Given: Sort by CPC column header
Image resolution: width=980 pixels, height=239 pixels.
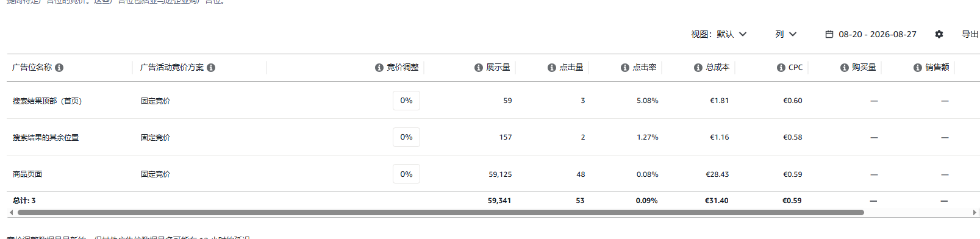Looking at the screenshot, I should (796, 68).
